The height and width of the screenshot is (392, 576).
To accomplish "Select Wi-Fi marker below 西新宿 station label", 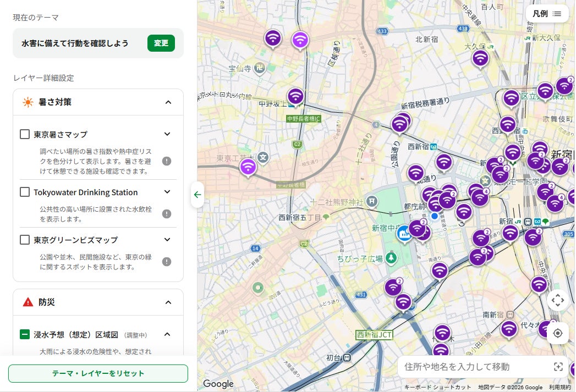I will pyautogui.click(x=444, y=162).
